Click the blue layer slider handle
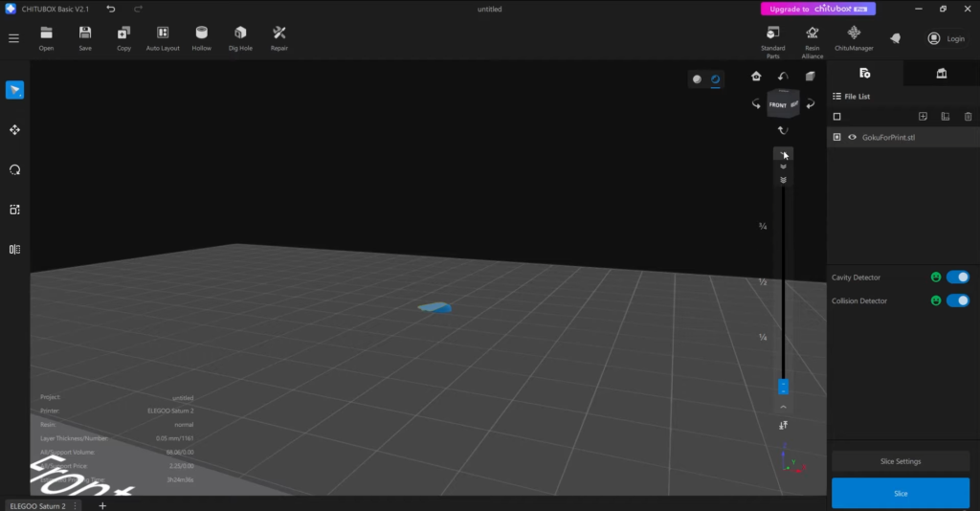Screen dimensions: 980x511 click(783, 387)
